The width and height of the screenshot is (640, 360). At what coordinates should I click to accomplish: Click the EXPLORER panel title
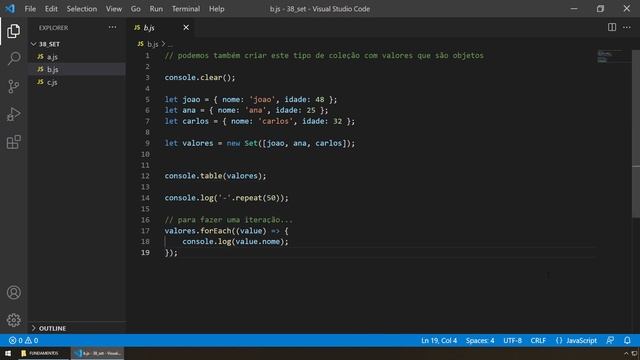click(53, 28)
